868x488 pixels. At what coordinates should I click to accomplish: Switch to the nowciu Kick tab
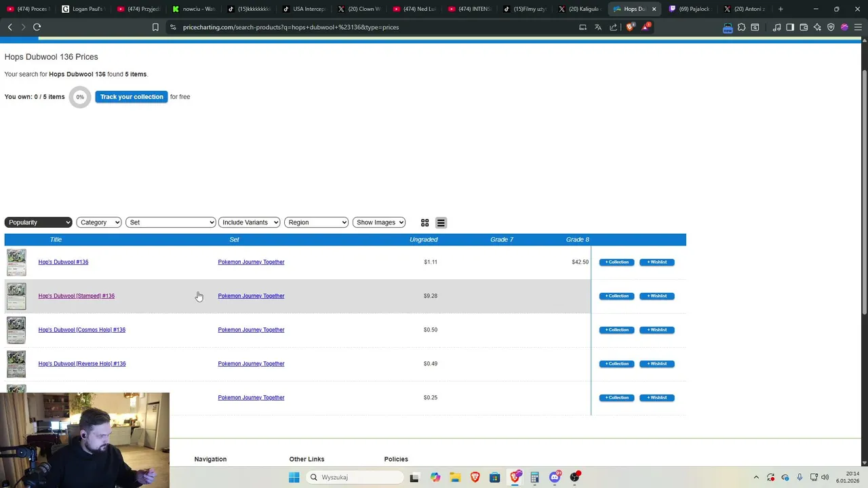(193, 9)
